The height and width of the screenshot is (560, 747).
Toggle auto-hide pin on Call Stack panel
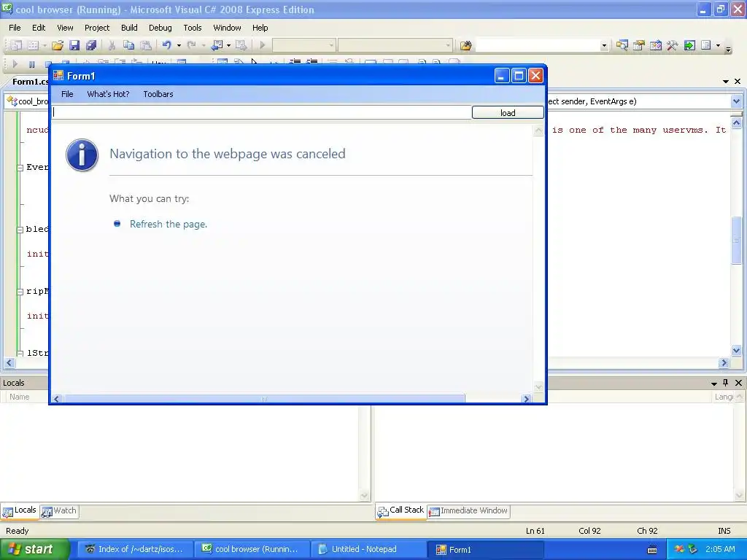pyautogui.click(x=726, y=382)
